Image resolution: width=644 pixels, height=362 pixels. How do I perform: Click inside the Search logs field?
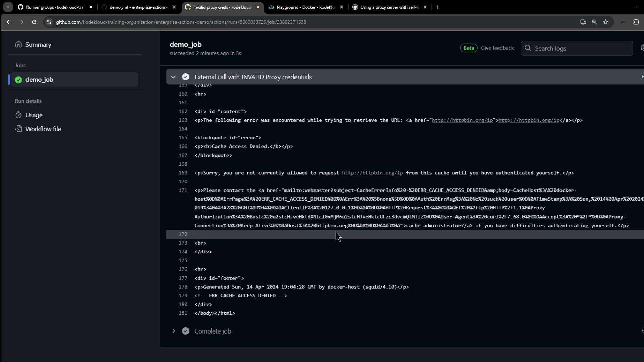click(x=582, y=48)
